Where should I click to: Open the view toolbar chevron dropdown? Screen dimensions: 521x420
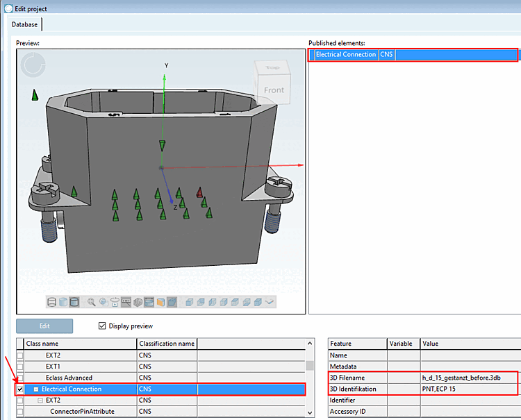[270, 302]
